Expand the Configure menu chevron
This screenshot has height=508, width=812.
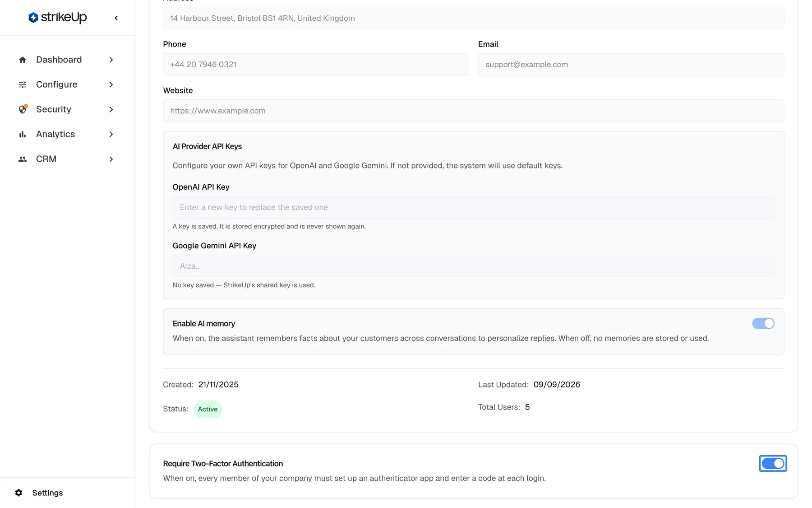pyautogui.click(x=111, y=84)
